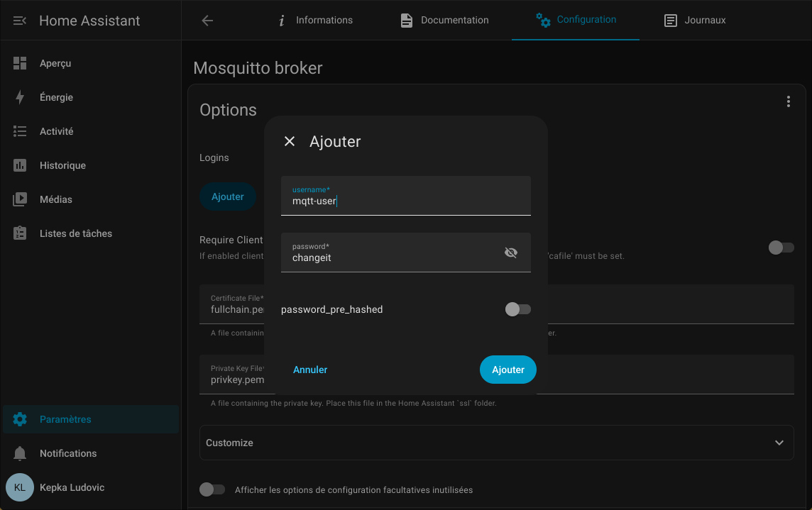
Task: Open the Options three-dot menu
Action: click(x=788, y=101)
